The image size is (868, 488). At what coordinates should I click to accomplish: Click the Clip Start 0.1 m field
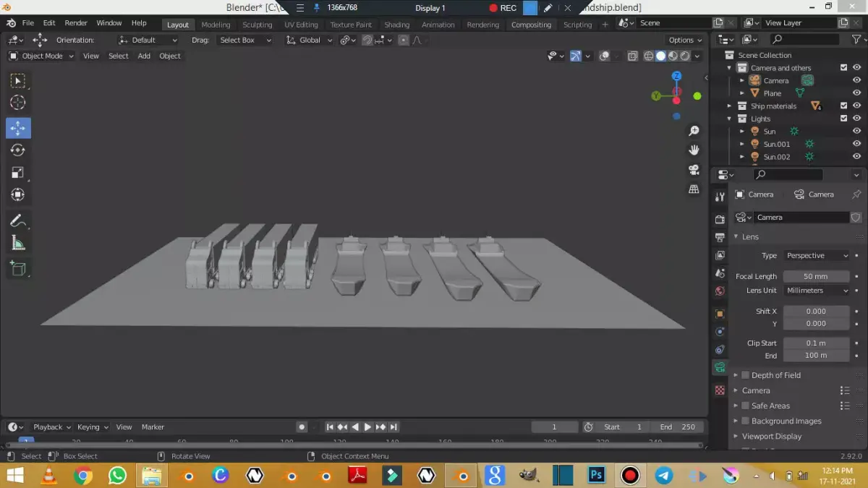click(x=816, y=343)
